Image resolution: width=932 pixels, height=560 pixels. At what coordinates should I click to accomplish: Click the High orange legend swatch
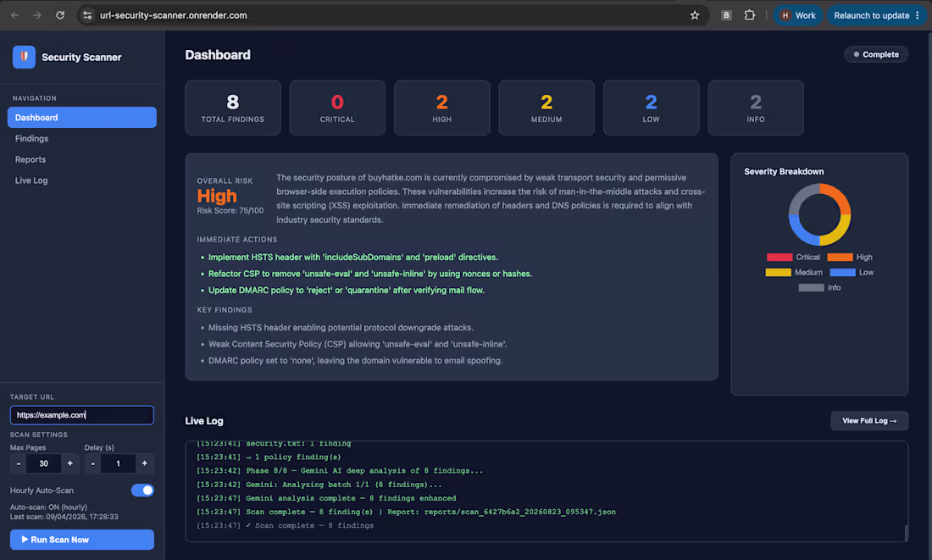click(x=840, y=257)
